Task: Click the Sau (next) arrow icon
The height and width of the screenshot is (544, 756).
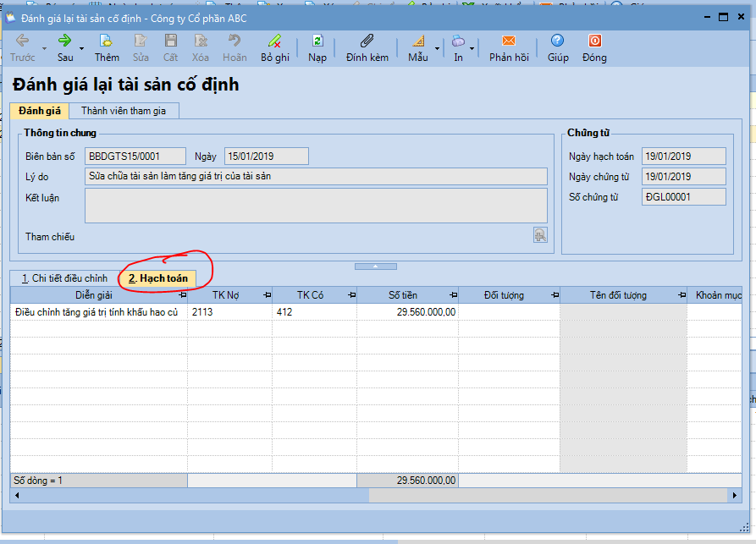Action: tap(65, 41)
